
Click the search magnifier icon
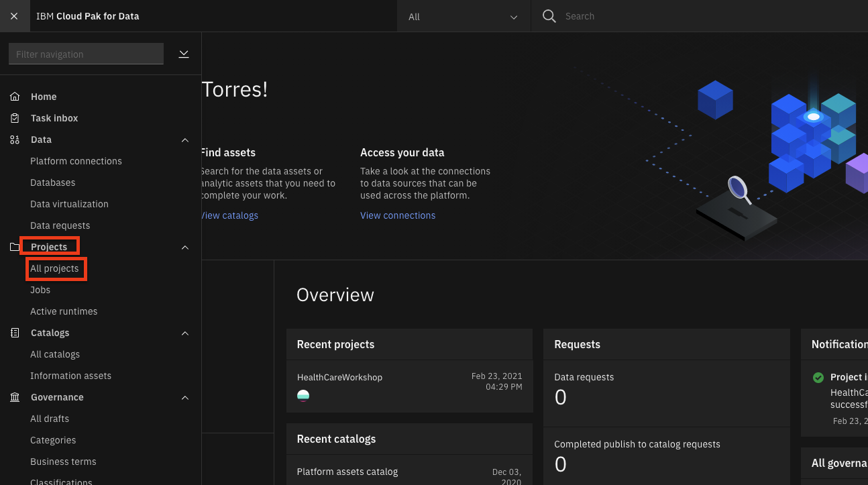pyautogui.click(x=549, y=16)
